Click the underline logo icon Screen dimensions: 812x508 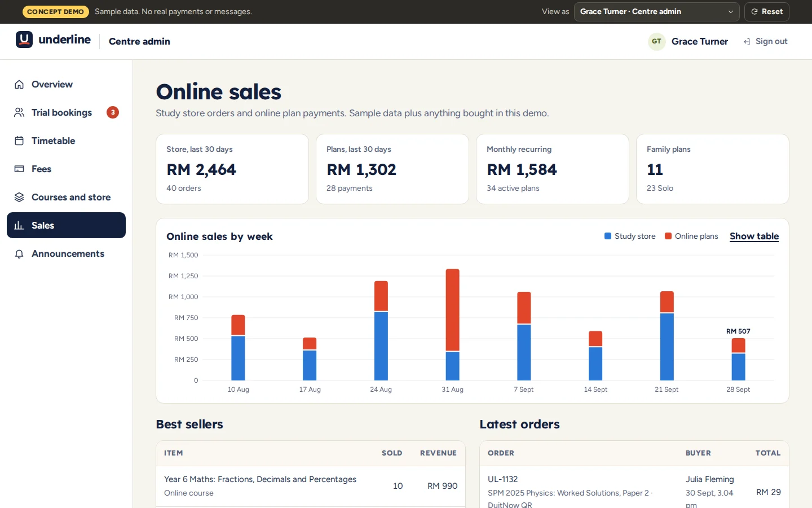pos(24,40)
